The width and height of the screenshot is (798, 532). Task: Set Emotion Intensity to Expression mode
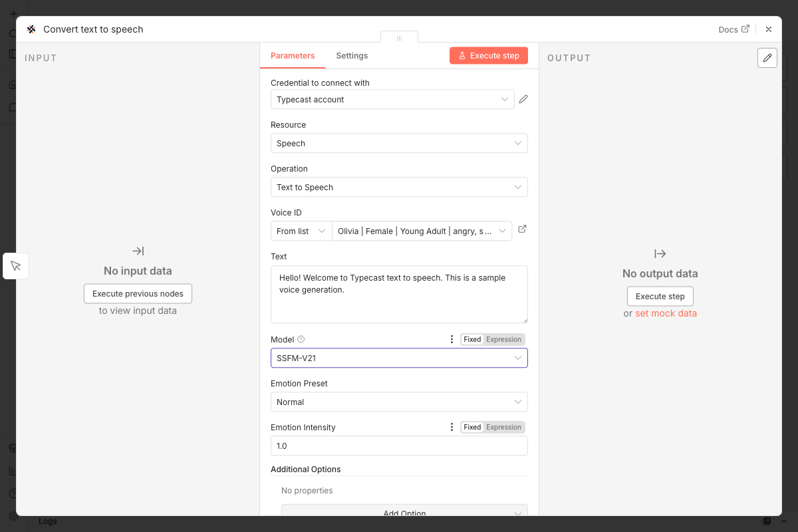click(x=503, y=426)
